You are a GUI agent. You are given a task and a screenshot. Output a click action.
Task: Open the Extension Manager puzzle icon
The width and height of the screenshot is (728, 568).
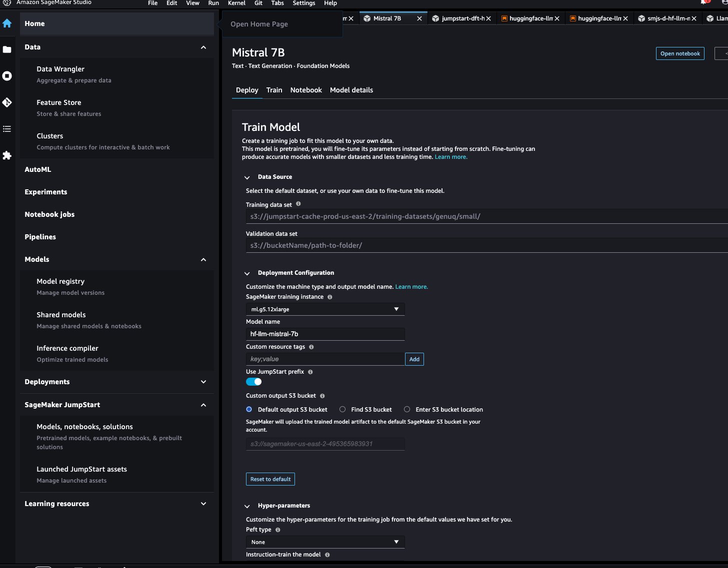tap(7, 155)
